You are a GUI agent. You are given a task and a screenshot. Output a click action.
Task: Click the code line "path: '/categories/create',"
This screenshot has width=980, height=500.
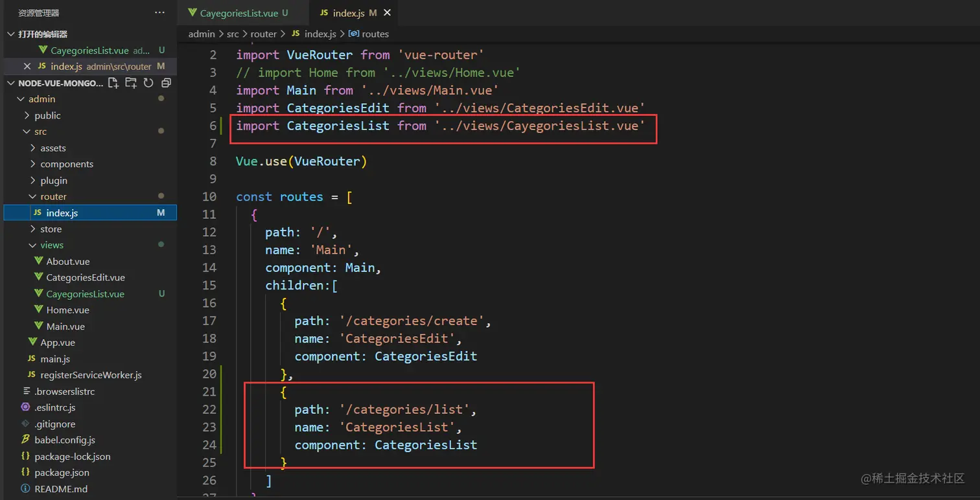click(x=393, y=321)
